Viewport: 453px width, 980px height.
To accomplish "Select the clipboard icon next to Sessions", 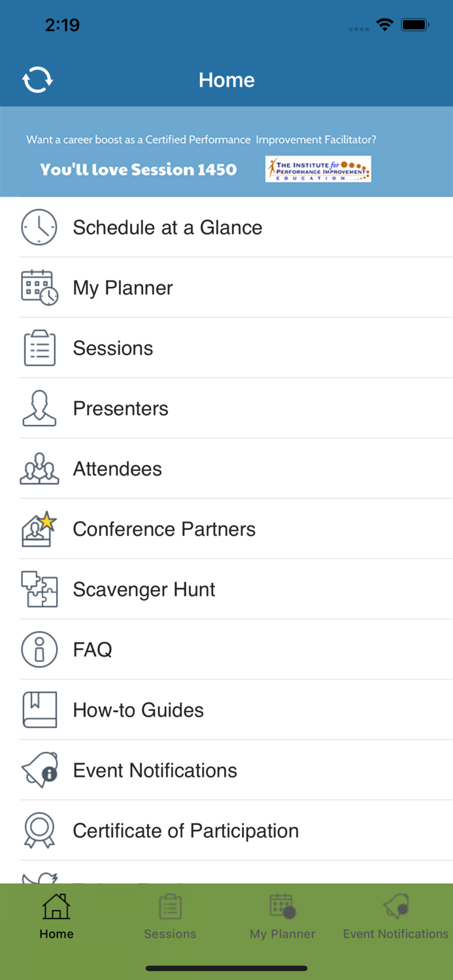I will coord(39,348).
